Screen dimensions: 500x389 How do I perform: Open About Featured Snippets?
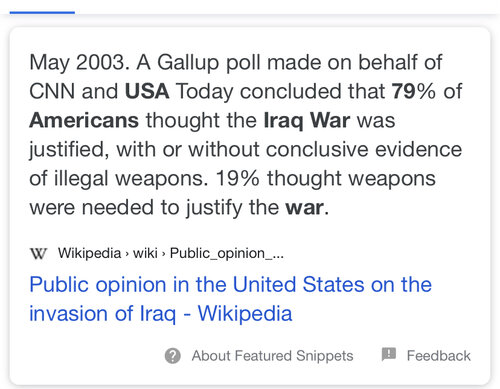point(272,356)
